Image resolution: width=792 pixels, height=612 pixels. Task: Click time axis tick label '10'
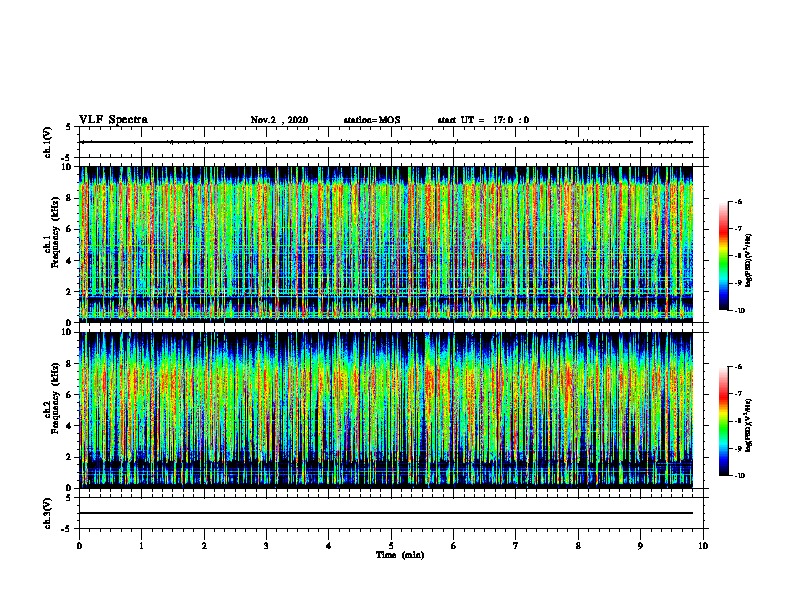(x=703, y=546)
